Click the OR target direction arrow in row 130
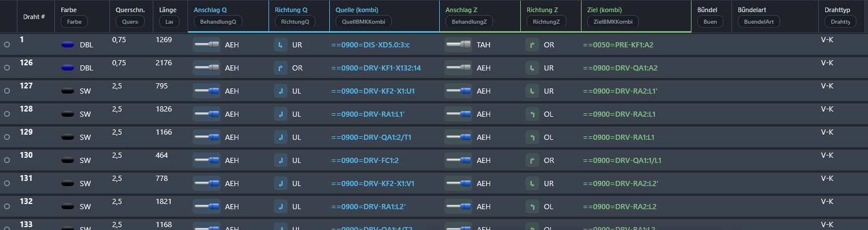The width and height of the screenshot is (868, 230). 533,160
